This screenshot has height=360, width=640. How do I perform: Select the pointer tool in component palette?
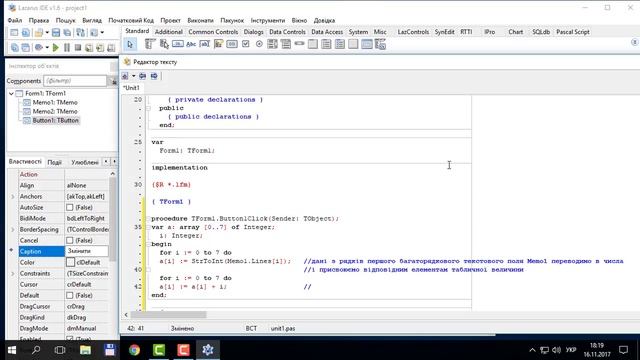130,44
